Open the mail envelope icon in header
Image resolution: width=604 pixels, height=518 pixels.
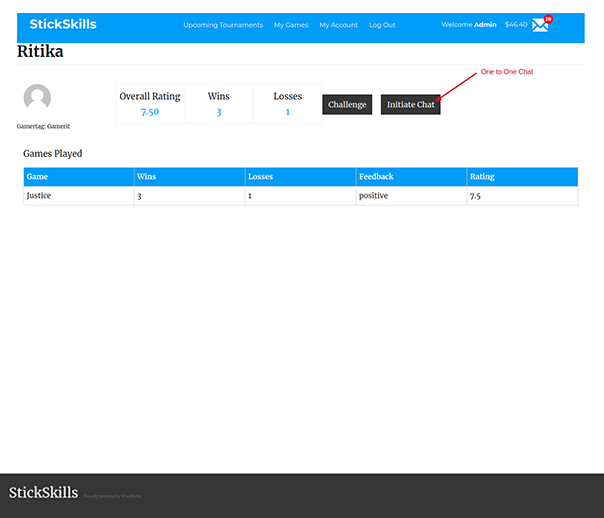tap(539, 26)
